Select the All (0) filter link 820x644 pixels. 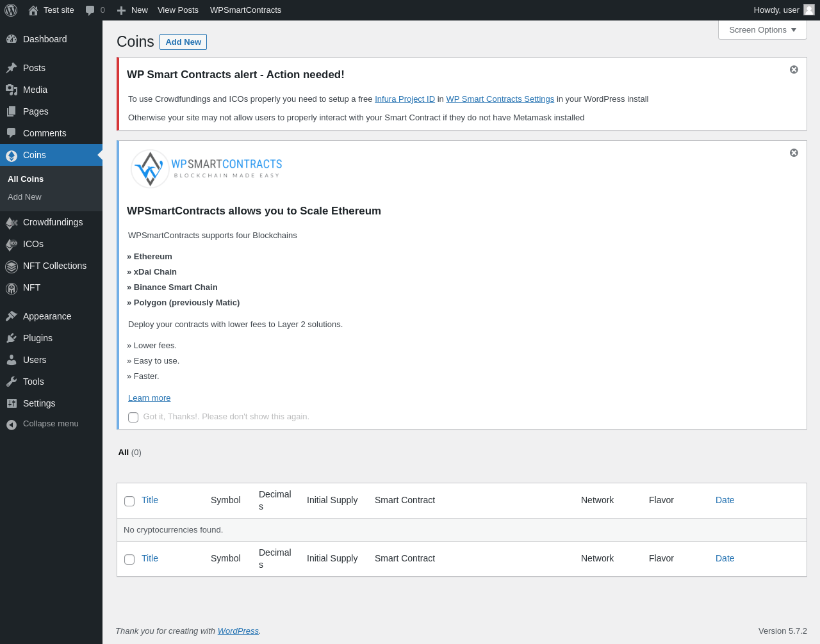(x=130, y=452)
